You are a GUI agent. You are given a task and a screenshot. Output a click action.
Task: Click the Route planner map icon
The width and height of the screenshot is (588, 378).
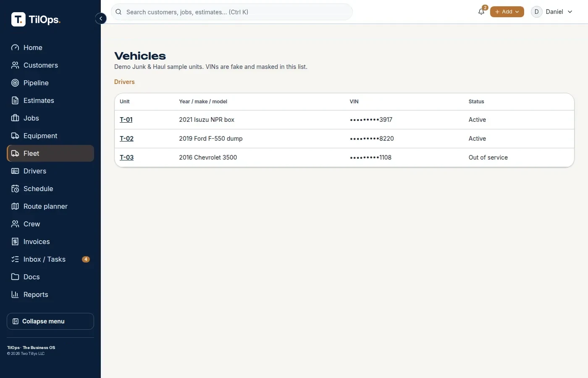[x=15, y=206]
